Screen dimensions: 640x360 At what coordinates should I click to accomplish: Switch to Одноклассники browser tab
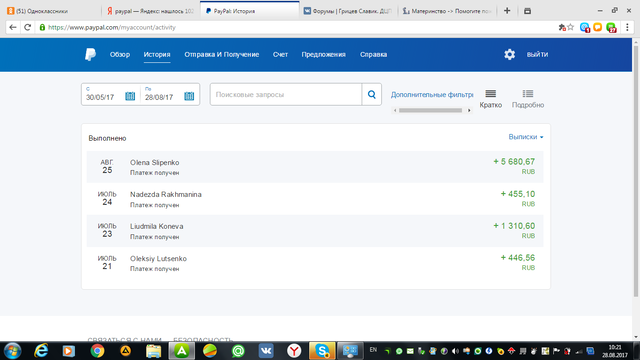(51, 11)
